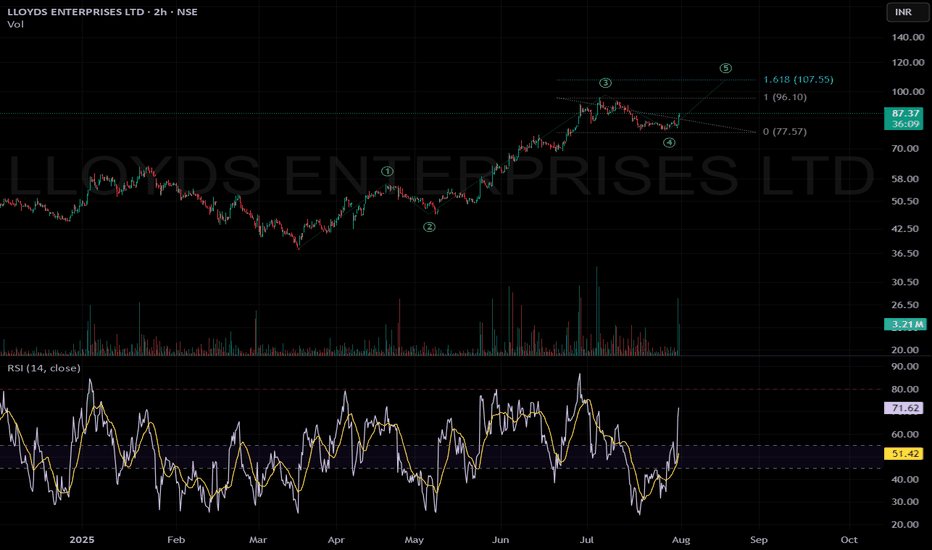Click the Oct label on time axis

click(x=849, y=540)
